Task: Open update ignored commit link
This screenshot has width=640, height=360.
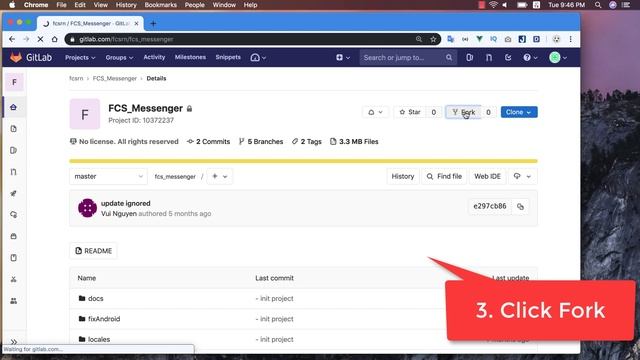Action: click(x=126, y=203)
